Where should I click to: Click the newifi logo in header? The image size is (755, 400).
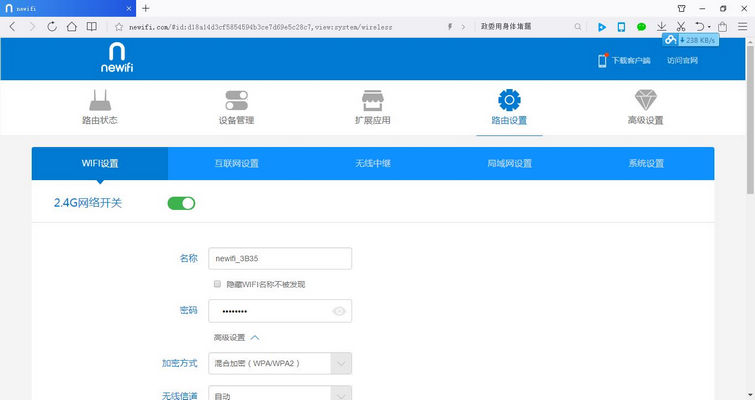(117, 57)
